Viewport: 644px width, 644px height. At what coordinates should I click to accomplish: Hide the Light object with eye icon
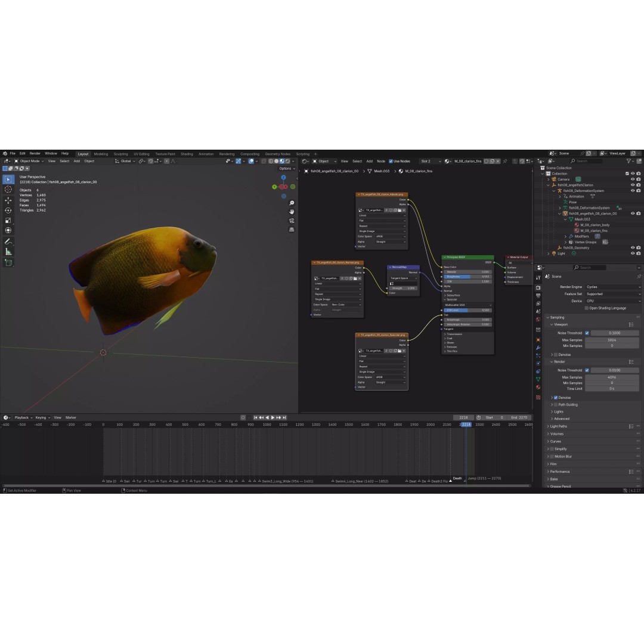633,253
